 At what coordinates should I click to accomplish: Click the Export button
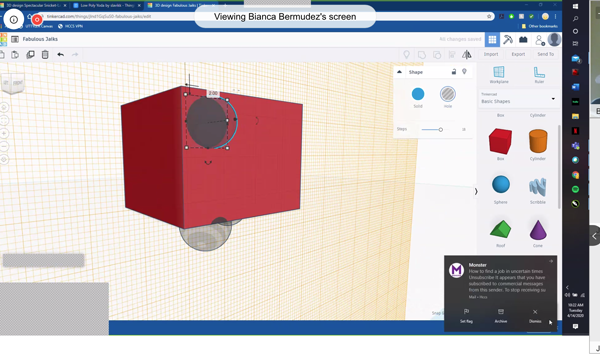click(518, 54)
